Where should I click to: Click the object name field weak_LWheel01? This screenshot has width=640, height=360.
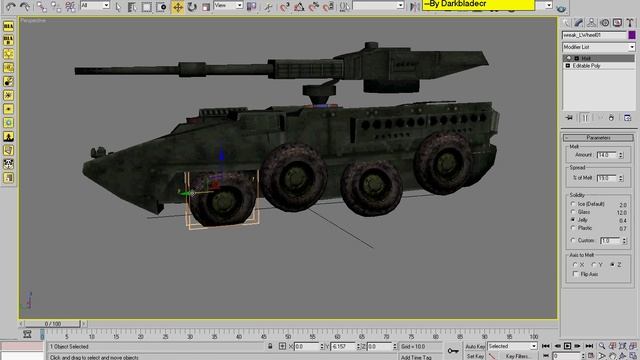594,35
